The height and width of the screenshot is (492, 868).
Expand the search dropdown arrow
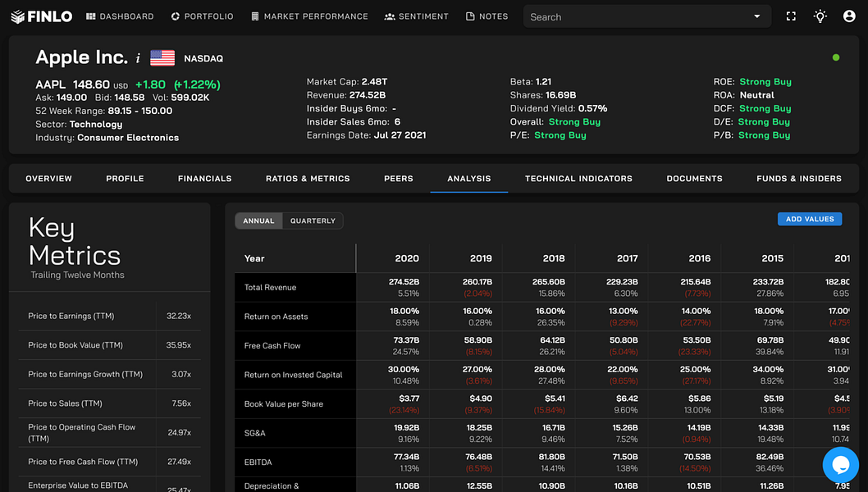756,16
